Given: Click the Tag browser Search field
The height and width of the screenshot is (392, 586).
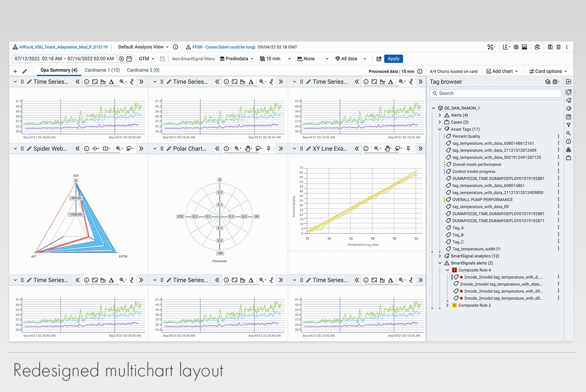Looking at the screenshot, I should point(496,93).
